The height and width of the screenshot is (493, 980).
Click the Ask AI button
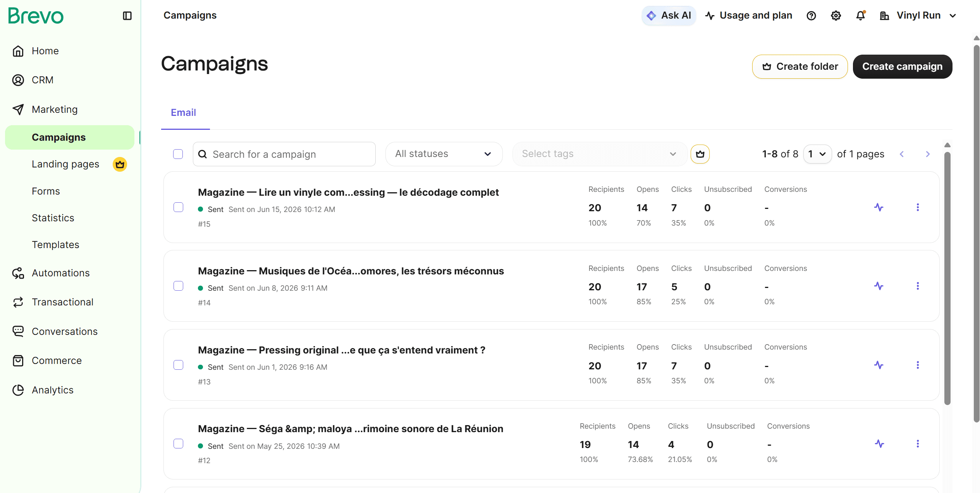coord(669,16)
